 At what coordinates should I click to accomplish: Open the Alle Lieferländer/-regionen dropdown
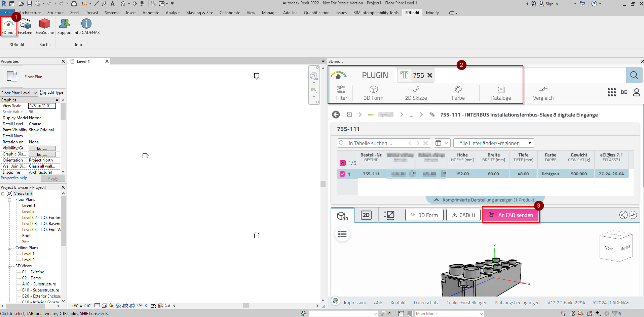(494, 143)
